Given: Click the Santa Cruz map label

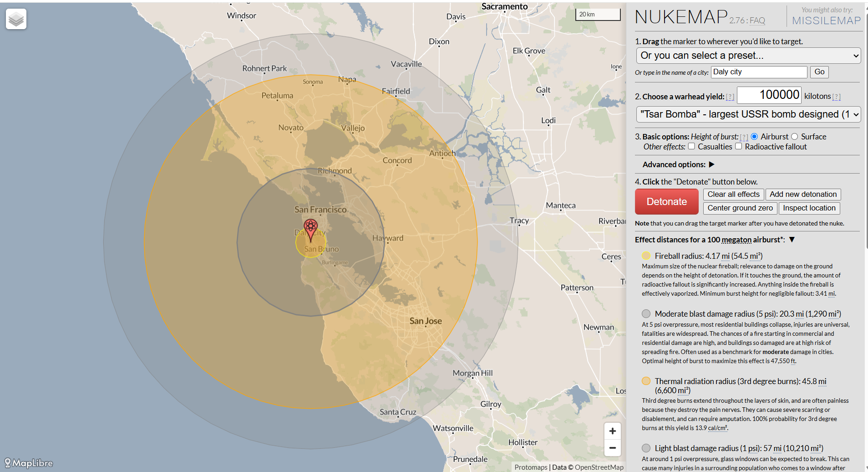Looking at the screenshot, I should pos(398,412).
